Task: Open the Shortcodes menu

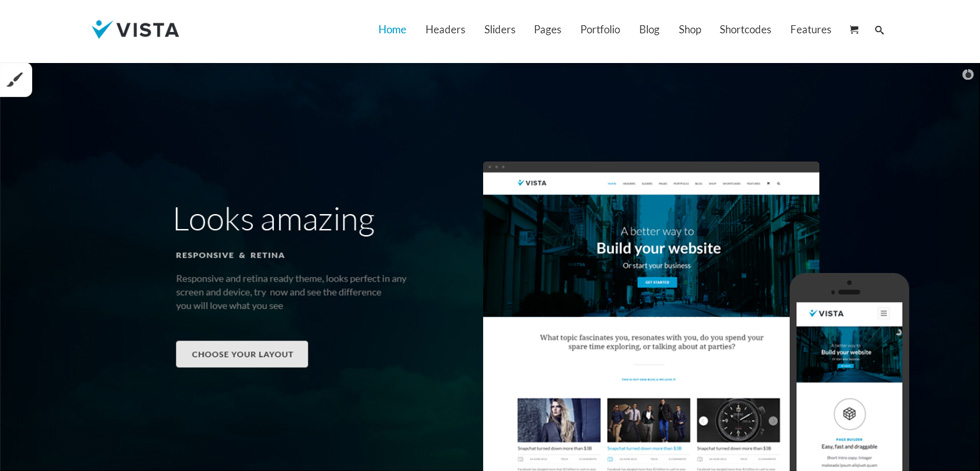Action: (745, 29)
